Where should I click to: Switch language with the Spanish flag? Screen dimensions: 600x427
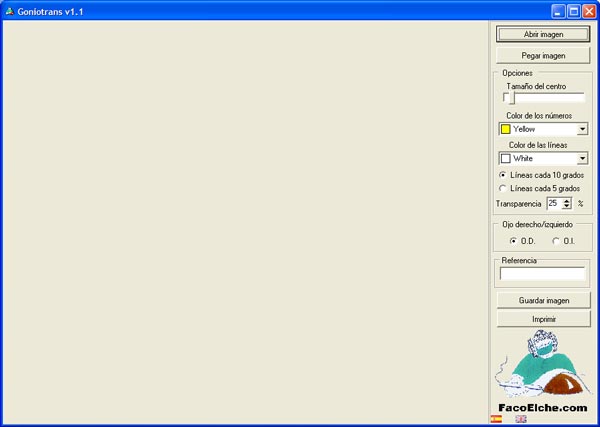pos(496,419)
